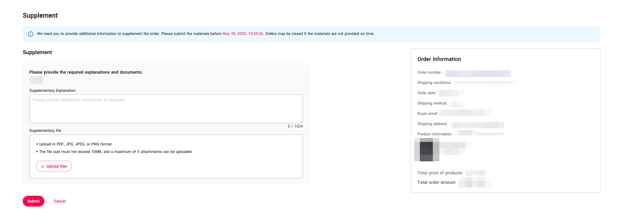Click the 0 / 1024 character counter
Image resolution: width=644 pixels, height=222 pixels.
tap(295, 126)
